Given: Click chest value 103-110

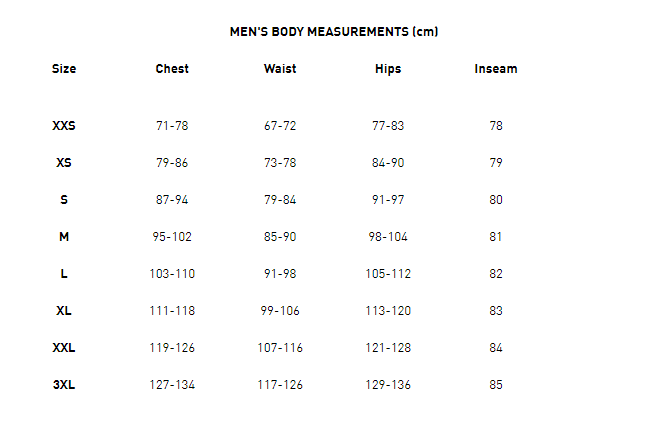Looking at the screenshot, I should [x=172, y=274].
